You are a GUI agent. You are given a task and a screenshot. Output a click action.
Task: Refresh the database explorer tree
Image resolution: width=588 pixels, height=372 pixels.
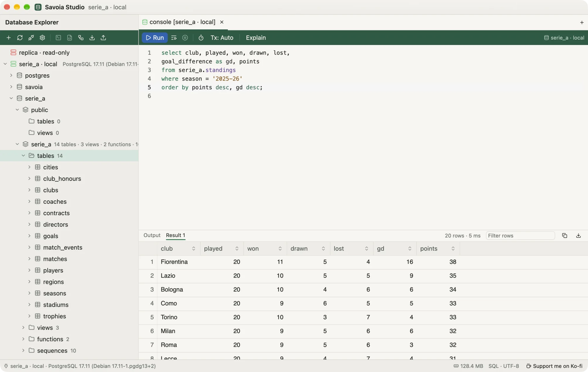pos(20,38)
